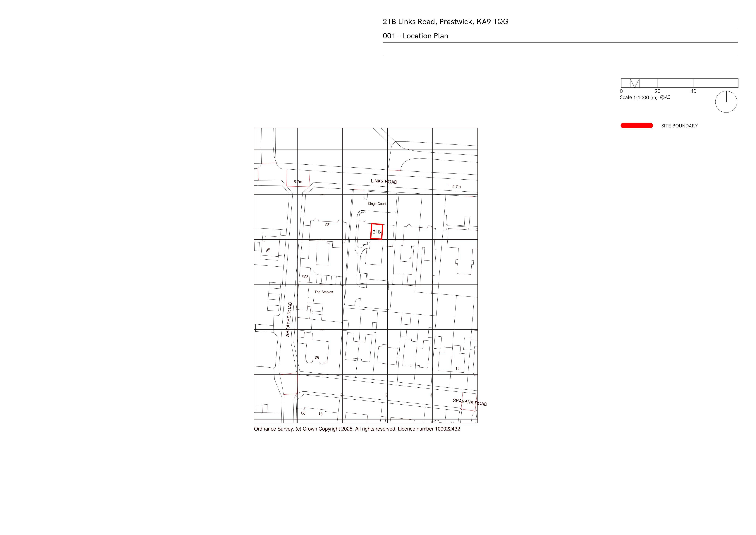Screen dimensions: 756x535
Task: Click the '23a' building label
Action: click(x=306, y=277)
